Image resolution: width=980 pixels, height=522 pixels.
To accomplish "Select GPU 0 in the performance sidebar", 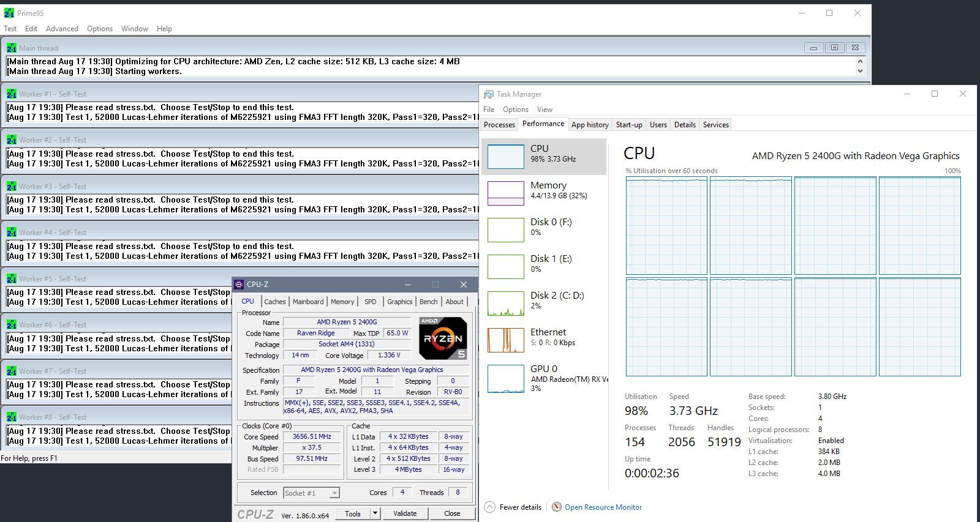I will point(544,378).
